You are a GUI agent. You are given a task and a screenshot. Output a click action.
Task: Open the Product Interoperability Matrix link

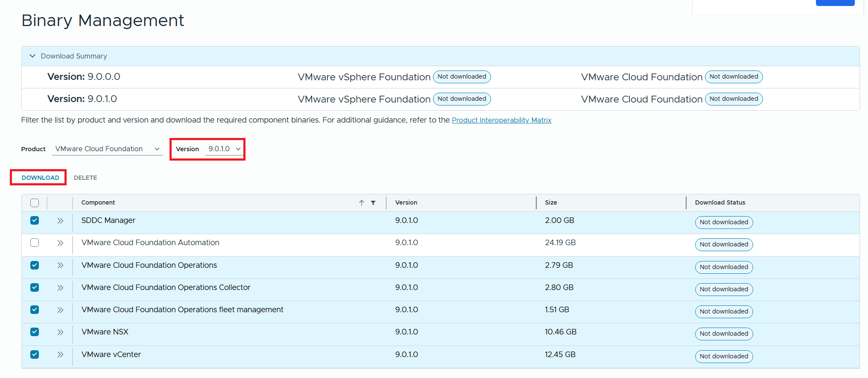(x=501, y=120)
